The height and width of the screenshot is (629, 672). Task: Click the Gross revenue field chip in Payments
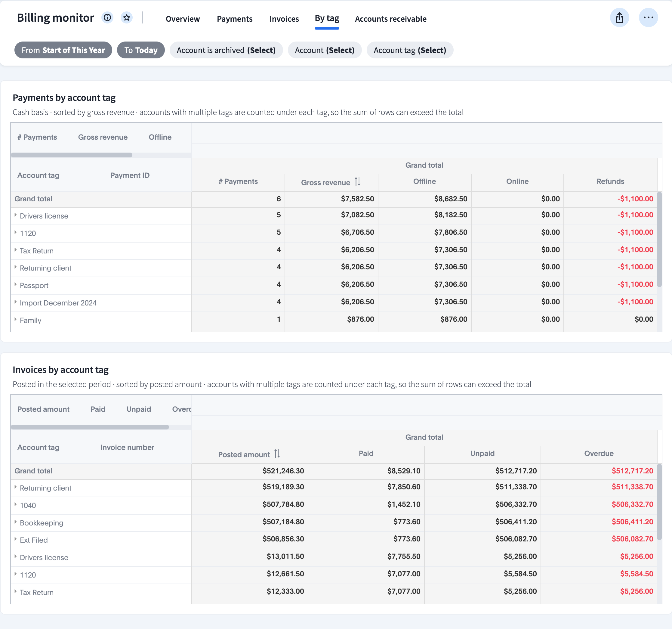pyautogui.click(x=103, y=137)
